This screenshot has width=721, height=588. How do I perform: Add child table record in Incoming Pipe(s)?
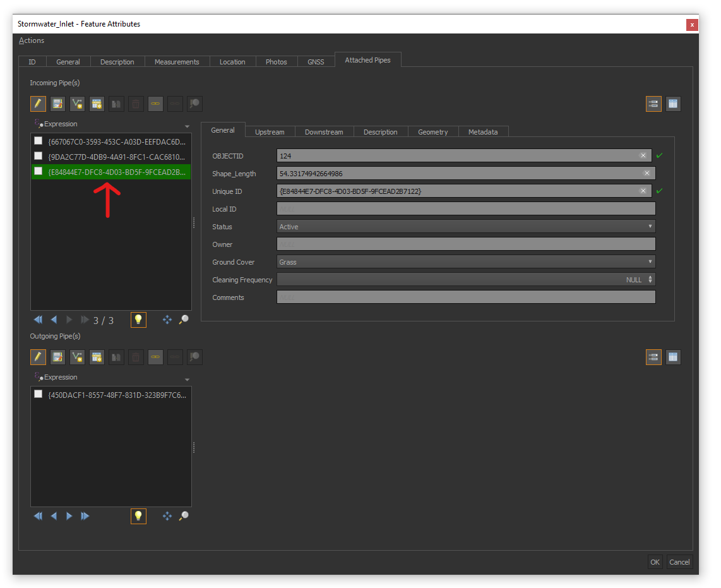pos(97,104)
